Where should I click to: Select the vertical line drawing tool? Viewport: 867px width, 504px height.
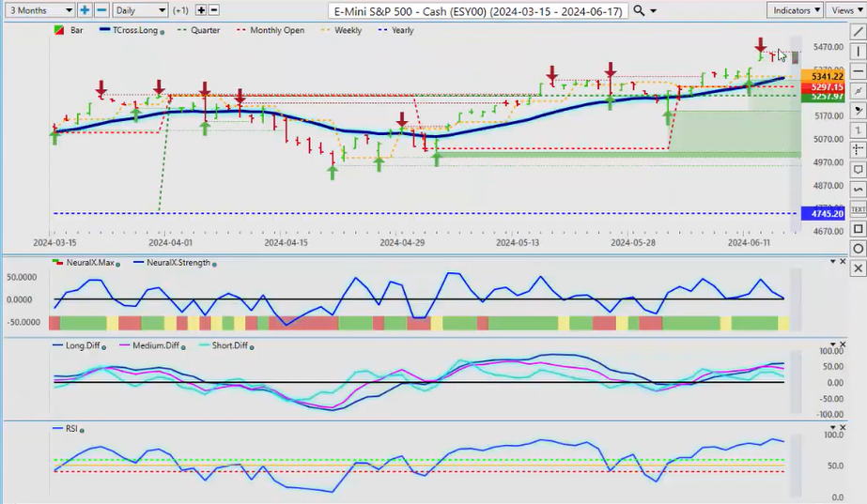[x=858, y=51]
